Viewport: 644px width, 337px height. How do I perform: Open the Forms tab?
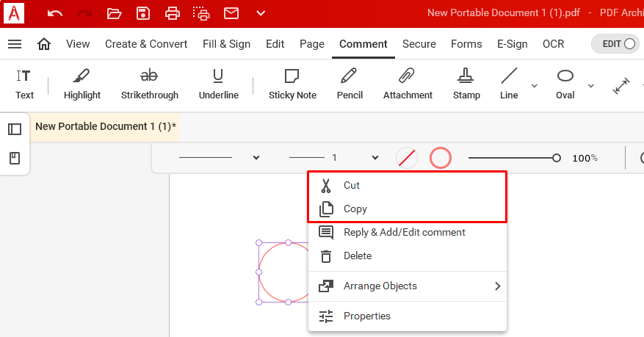click(466, 44)
